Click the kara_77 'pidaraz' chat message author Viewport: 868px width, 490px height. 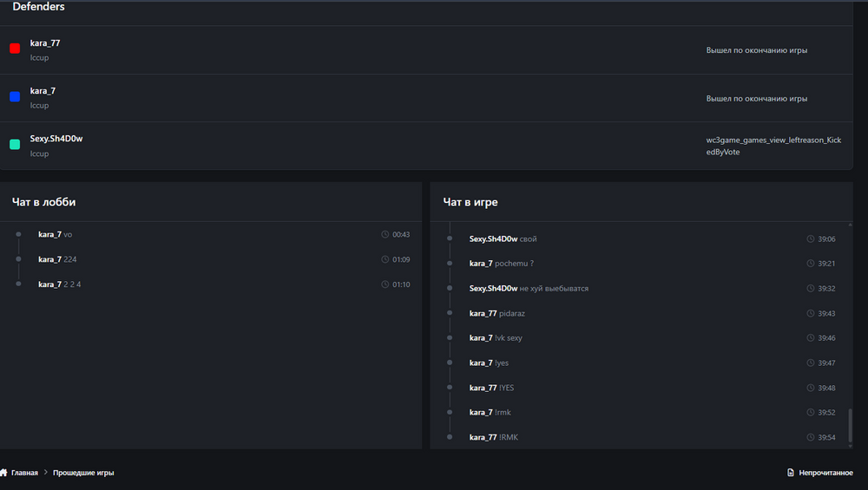pyautogui.click(x=483, y=313)
